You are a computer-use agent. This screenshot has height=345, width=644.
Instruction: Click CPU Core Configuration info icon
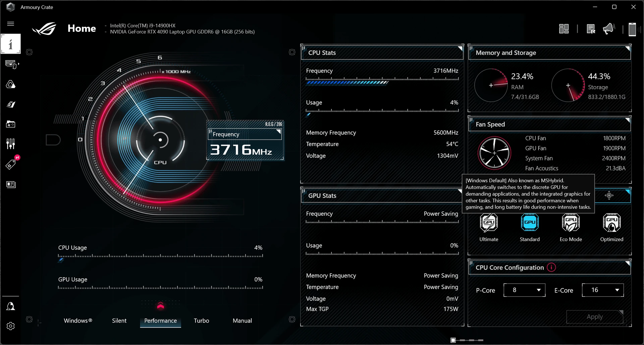point(551,267)
